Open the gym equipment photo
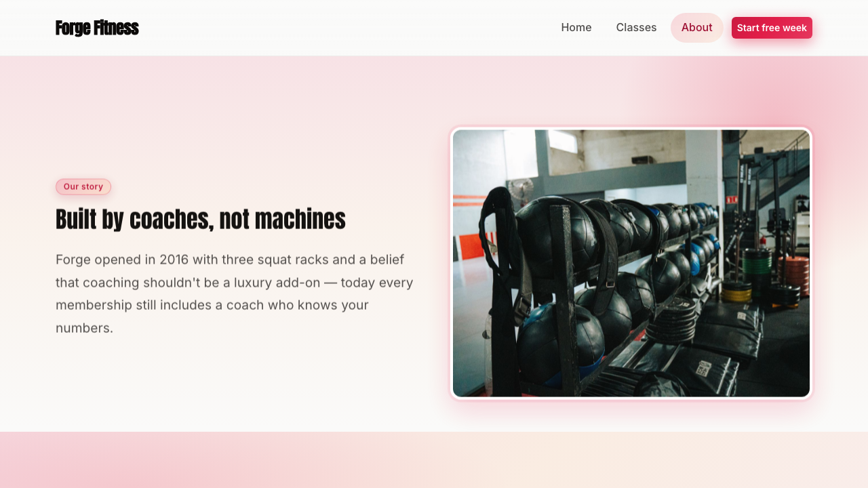This screenshot has height=488, width=868. click(631, 263)
